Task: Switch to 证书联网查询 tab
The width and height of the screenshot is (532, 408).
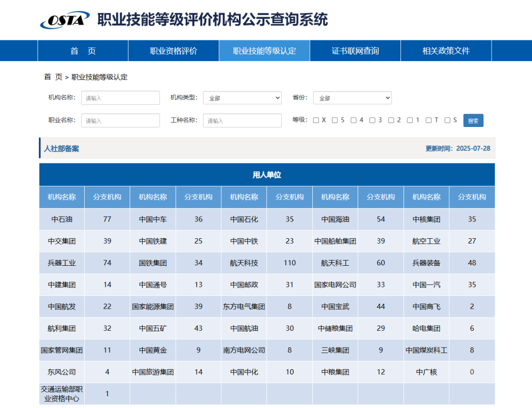Action: (x=355, y=51)
